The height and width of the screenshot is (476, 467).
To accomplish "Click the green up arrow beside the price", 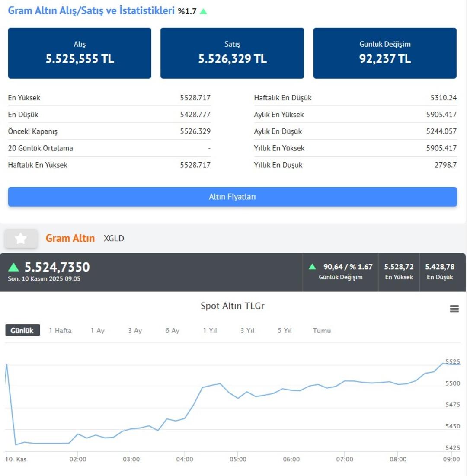I will tap(14, 267).
